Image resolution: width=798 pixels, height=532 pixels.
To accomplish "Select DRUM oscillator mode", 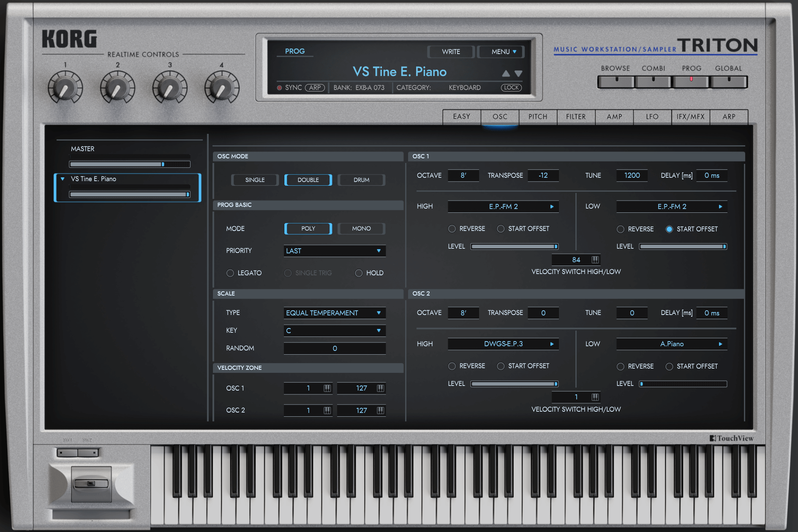I will tap(361, 180).
